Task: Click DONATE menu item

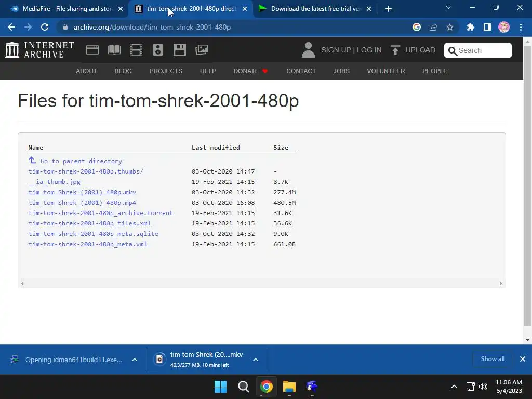Action: [x=251, y=71]
